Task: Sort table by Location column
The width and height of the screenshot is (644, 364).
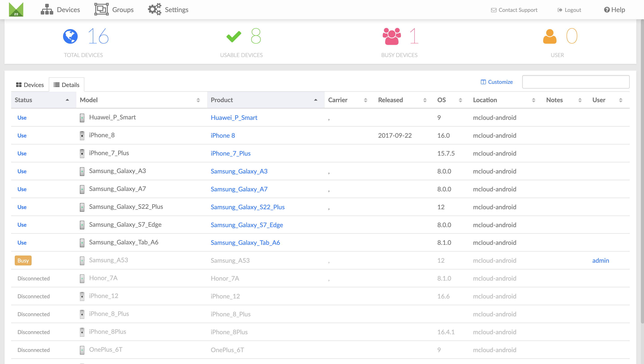Action: pyautogui.click(x=506, y=100)
